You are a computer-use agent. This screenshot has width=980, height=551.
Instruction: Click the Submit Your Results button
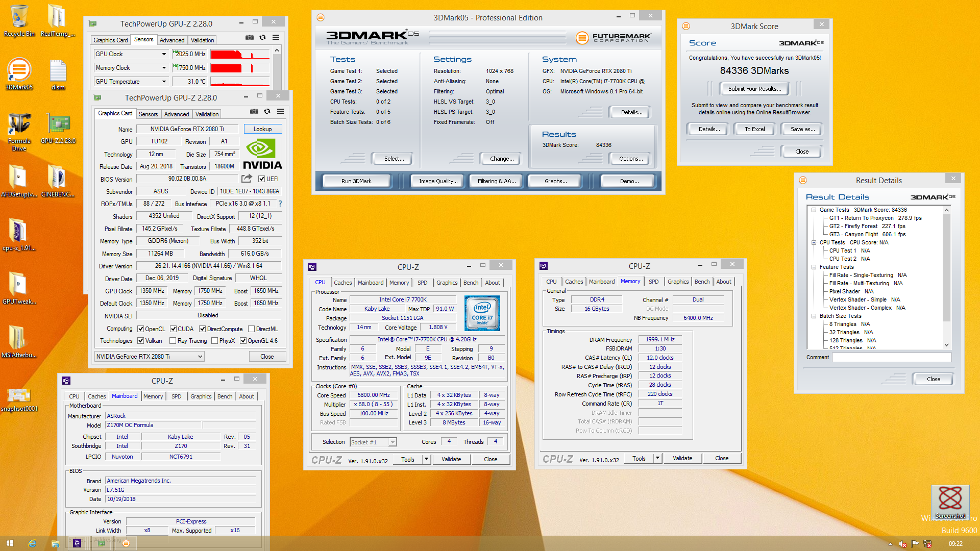click(x=754, y=89)
